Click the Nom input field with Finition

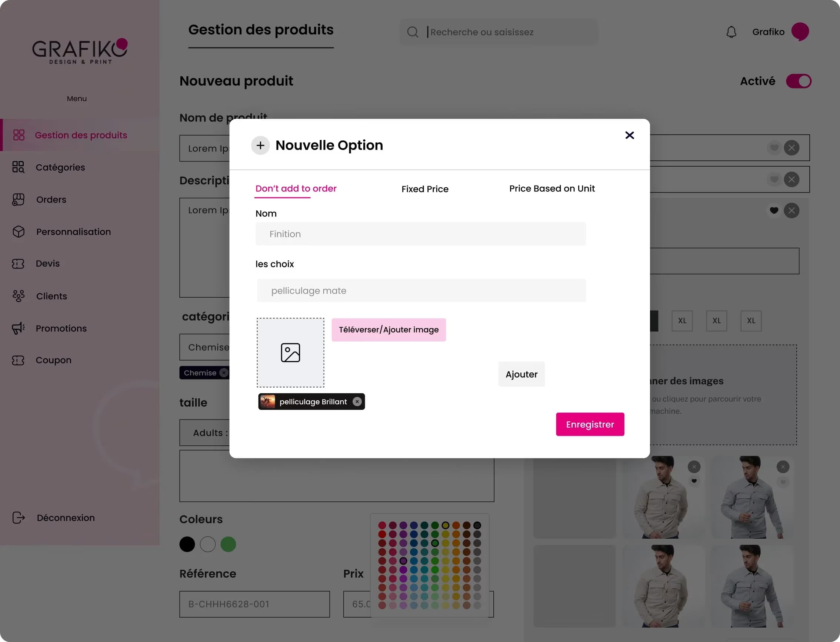tap(420, 234)
